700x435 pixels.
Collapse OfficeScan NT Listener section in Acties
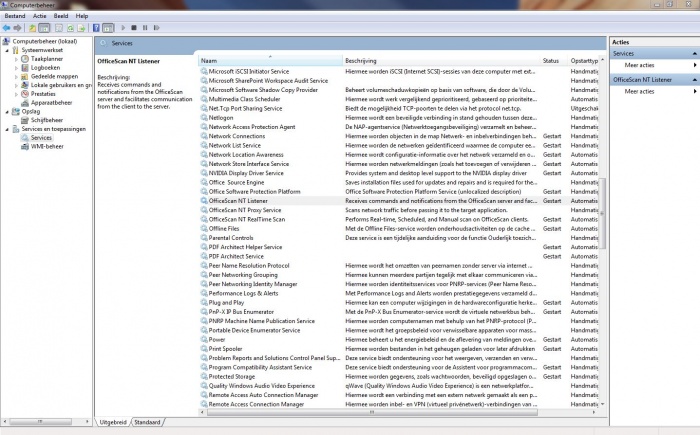point(695,79)
